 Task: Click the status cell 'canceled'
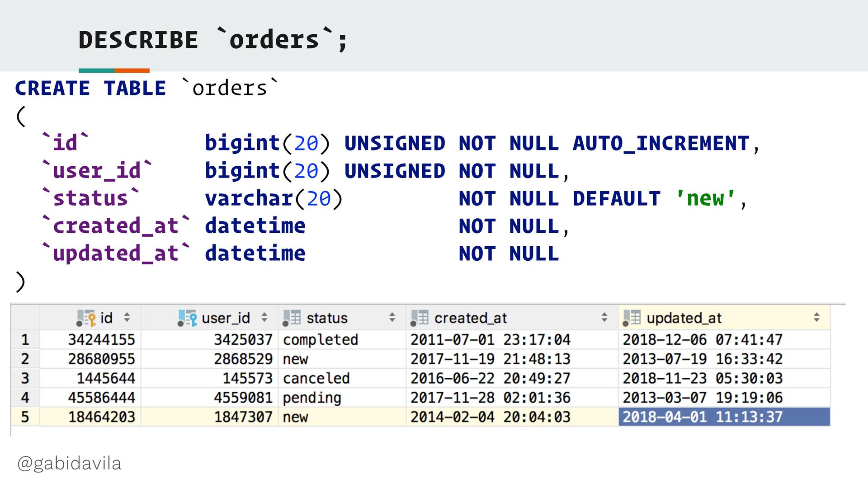click(x=342, y=378)
